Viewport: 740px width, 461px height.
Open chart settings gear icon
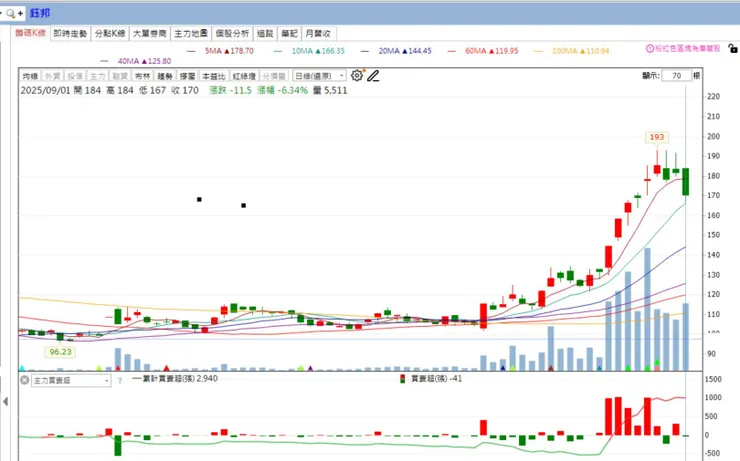pyautogui.click(x=357, y=75)
